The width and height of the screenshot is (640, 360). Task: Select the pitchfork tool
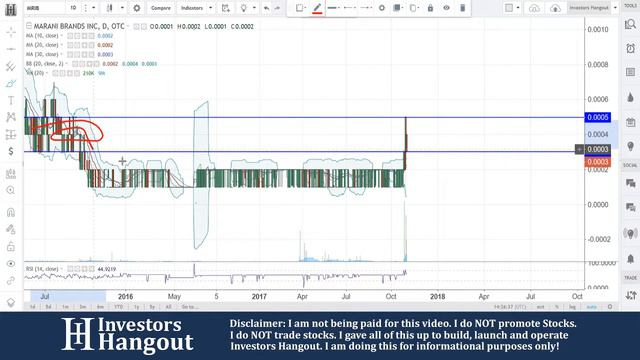click(x=11, y=66)
